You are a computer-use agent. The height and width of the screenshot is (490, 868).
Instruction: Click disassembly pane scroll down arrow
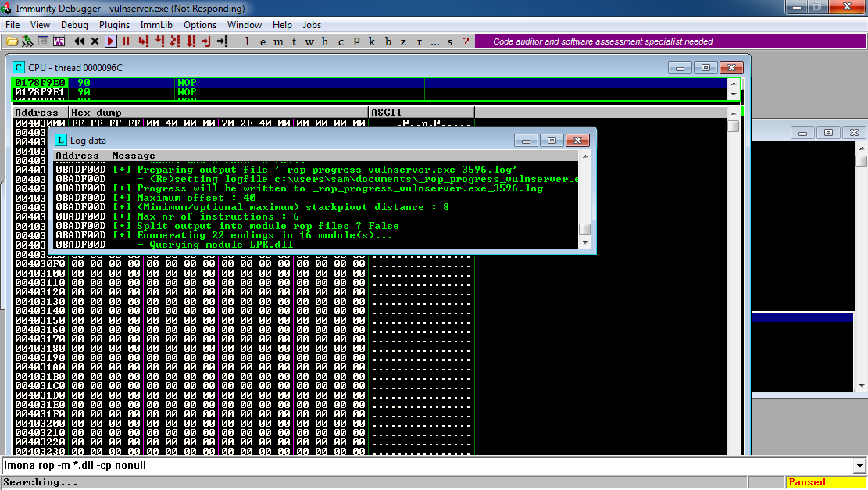(x=734, y=95)
